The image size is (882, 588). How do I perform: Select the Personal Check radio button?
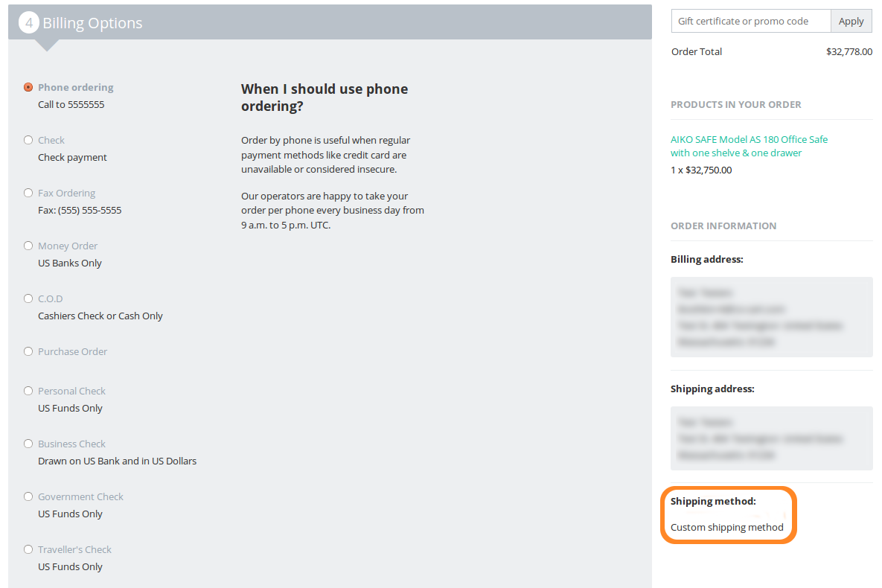28,391
